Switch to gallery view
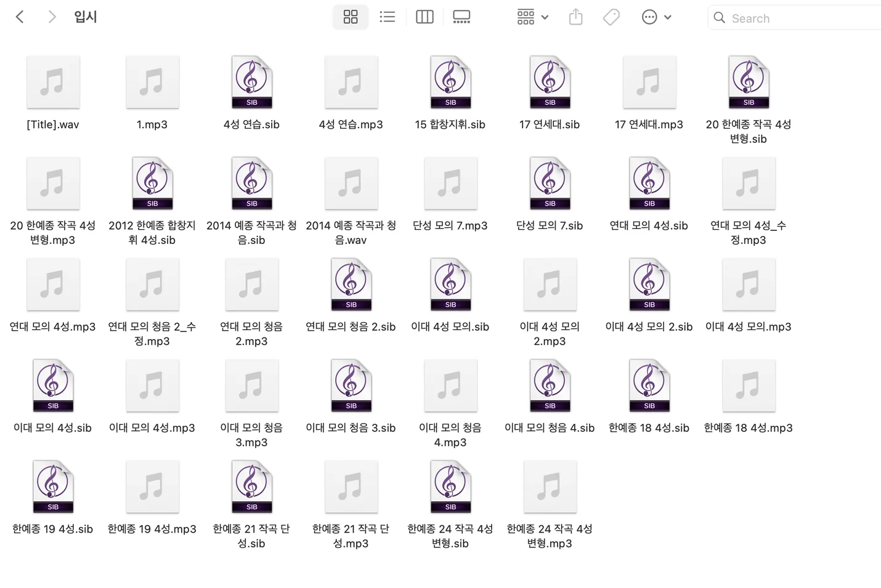 click(x=461, y=17)
